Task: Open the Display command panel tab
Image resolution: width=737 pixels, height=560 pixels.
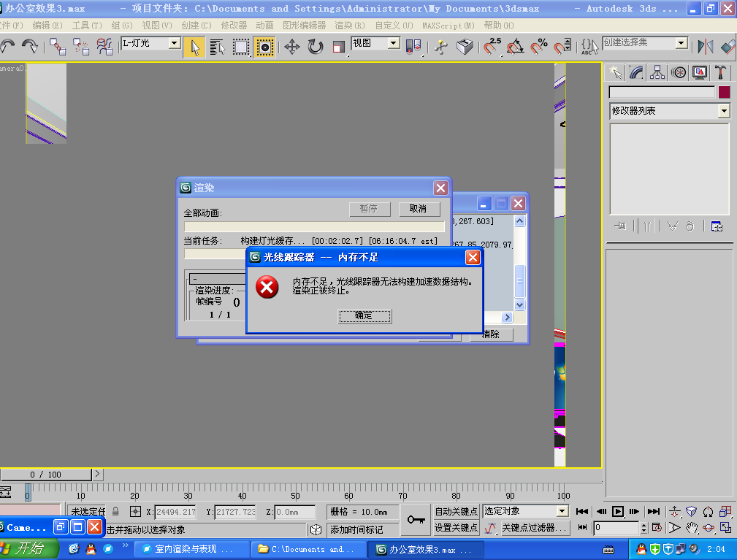Action: click(700, 72)
